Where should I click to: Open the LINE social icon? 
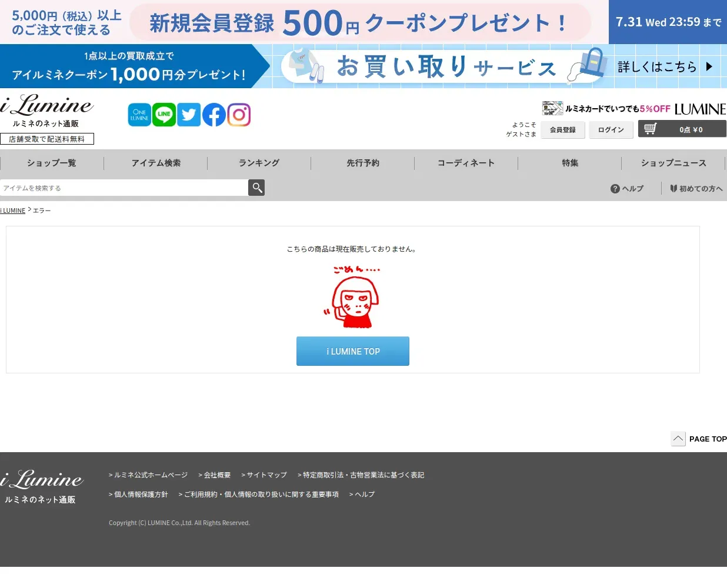pyautogui.click(x=164, y=115)
